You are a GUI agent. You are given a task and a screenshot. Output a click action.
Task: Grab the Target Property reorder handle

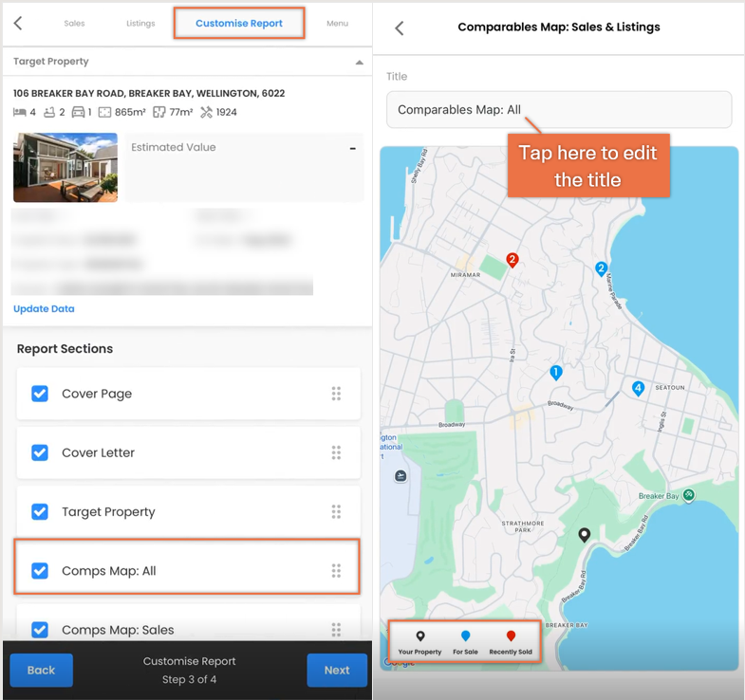click(x=336, y=511)
